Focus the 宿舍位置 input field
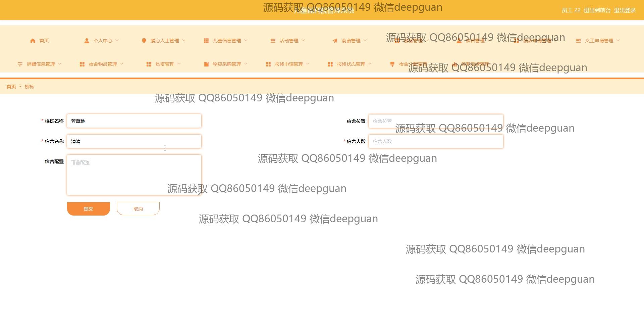 tap(436, 121)
